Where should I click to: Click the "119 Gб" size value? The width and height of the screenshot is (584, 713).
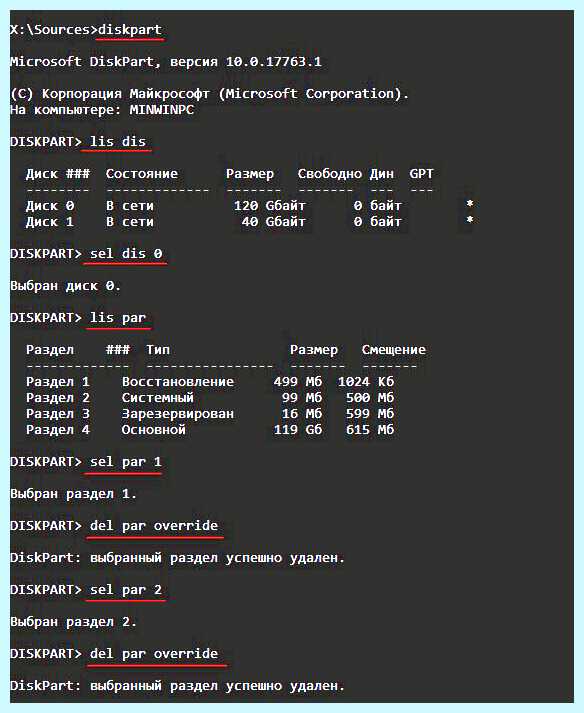point(298,429)
